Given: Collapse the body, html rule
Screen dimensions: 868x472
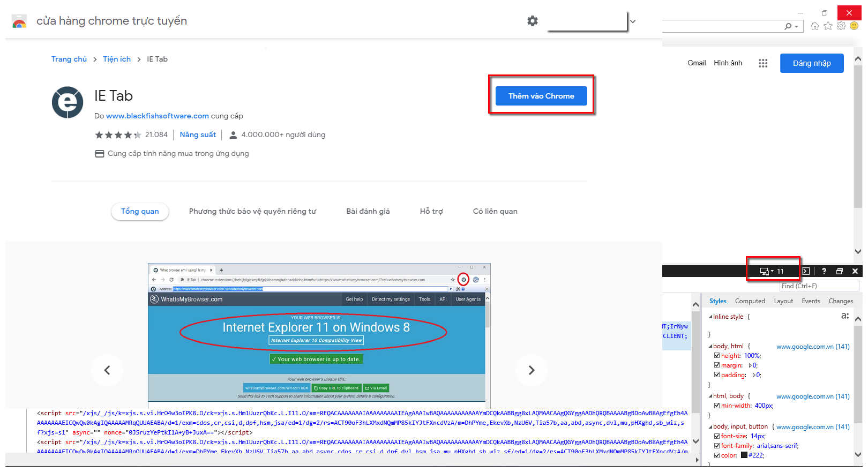Looking at the screenshot, I should 710,346.
